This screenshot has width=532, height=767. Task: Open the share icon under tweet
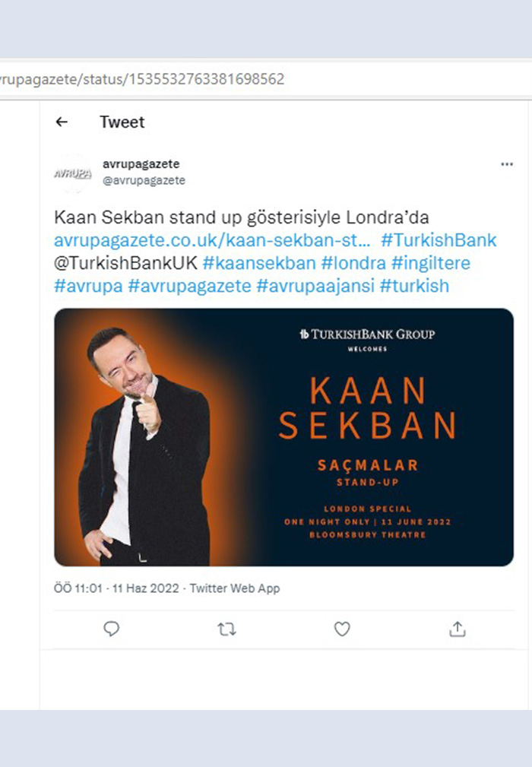(457, 629)
